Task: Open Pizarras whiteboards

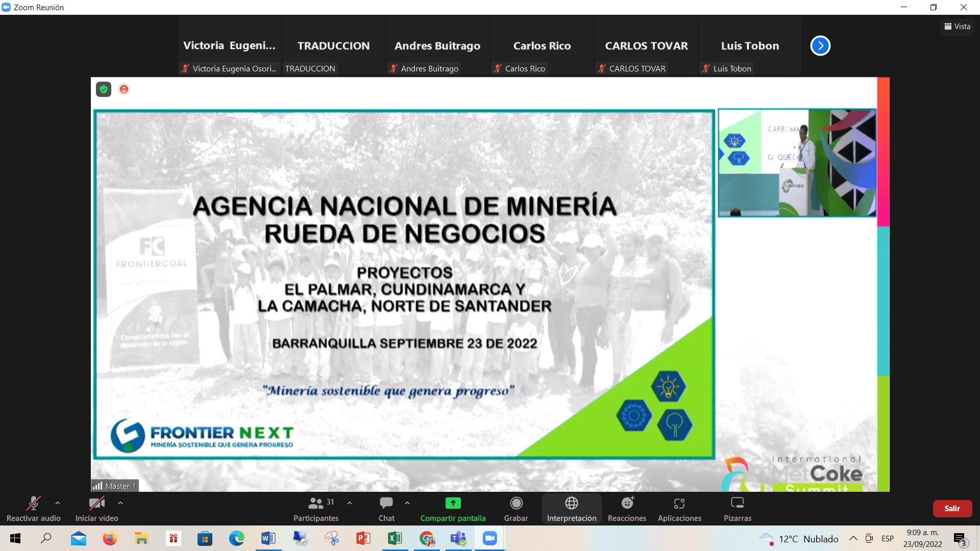Action: [738, 509]
